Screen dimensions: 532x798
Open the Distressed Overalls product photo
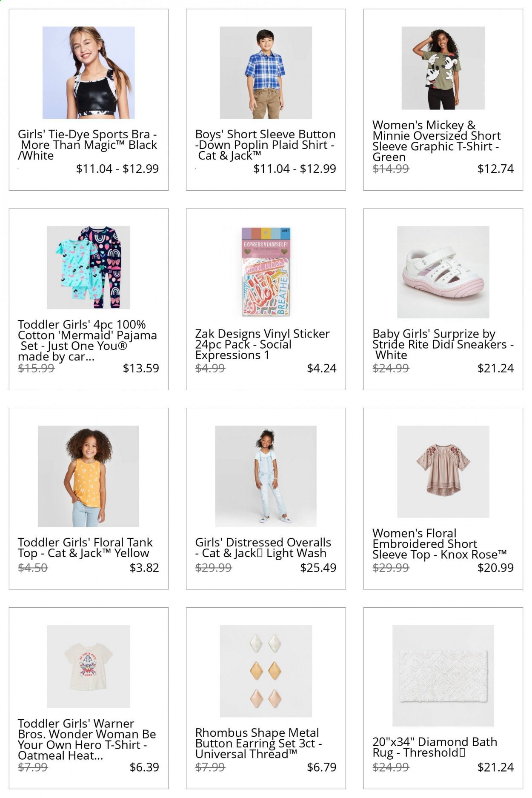(x=266, y=476)
